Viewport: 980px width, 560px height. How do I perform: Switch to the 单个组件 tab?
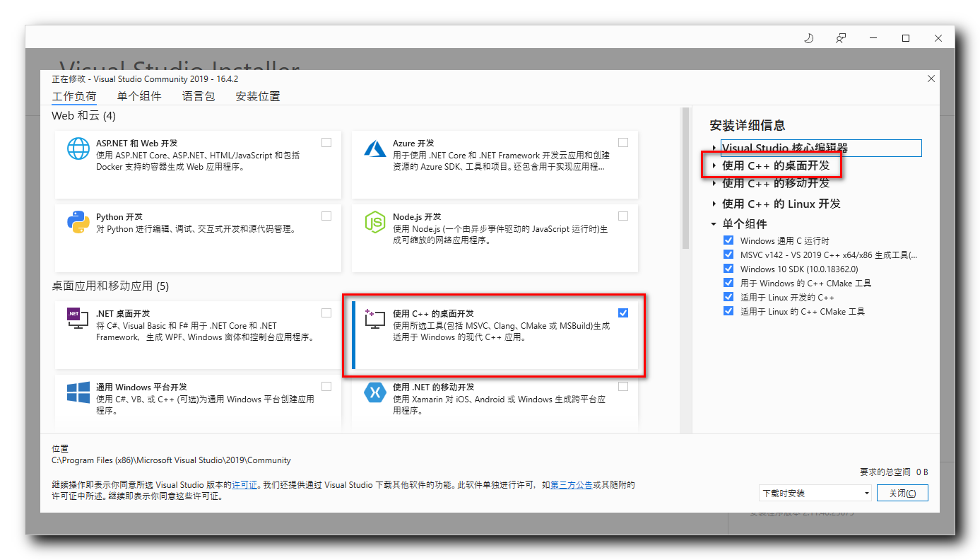point(139,96)
